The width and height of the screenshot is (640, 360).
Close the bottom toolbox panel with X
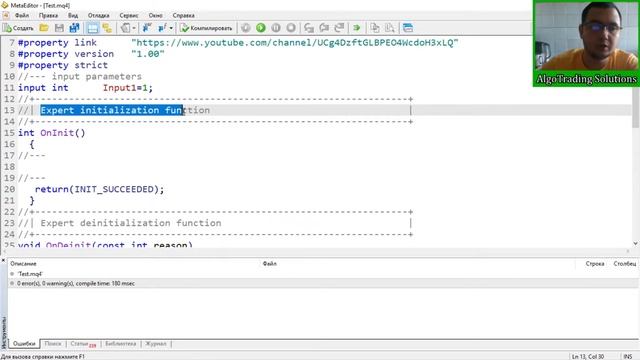pos(3,260)
